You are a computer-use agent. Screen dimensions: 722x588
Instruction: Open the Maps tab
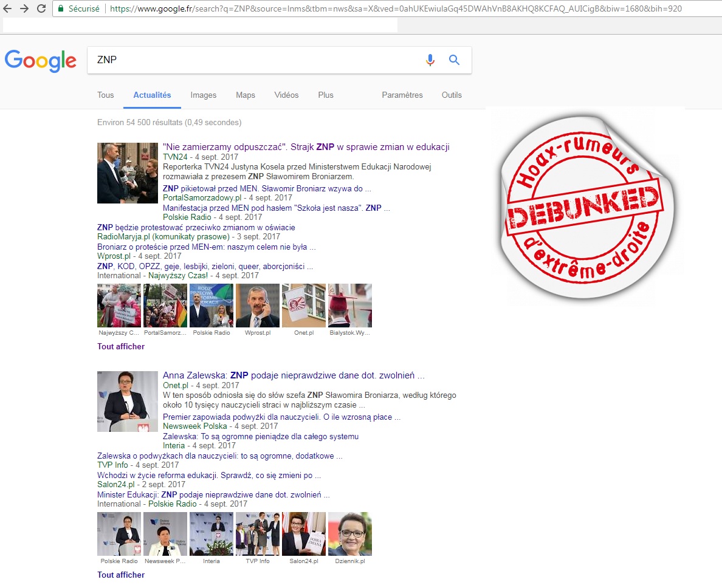coord(246,95)
